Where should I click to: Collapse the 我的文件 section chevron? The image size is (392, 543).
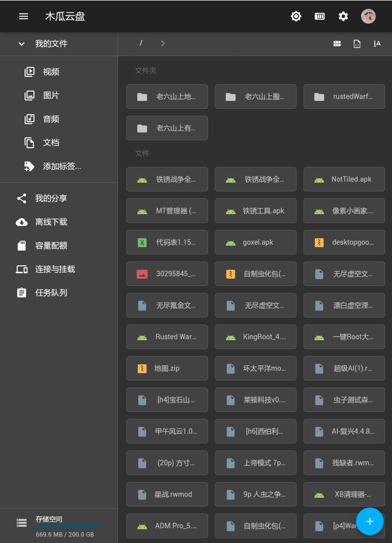click(22, 44)
